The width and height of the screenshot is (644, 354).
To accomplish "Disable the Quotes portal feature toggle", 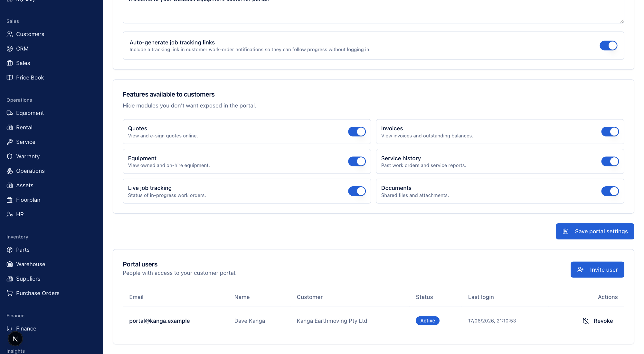I will pos(357,132).
